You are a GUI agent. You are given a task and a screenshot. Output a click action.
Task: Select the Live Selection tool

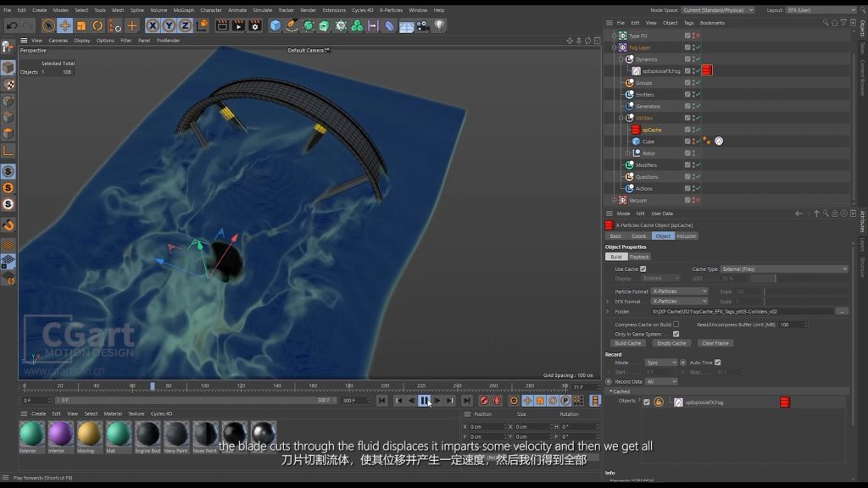click(x=48, y=25)
